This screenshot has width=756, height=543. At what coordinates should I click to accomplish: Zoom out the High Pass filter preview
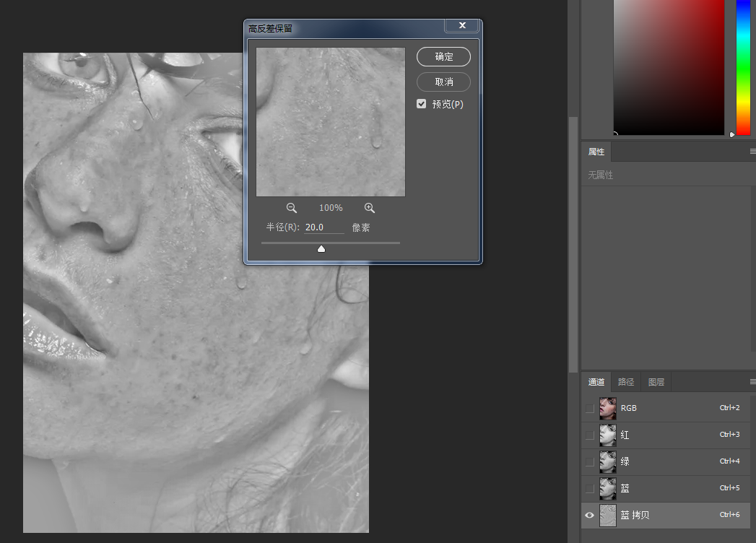291,208
